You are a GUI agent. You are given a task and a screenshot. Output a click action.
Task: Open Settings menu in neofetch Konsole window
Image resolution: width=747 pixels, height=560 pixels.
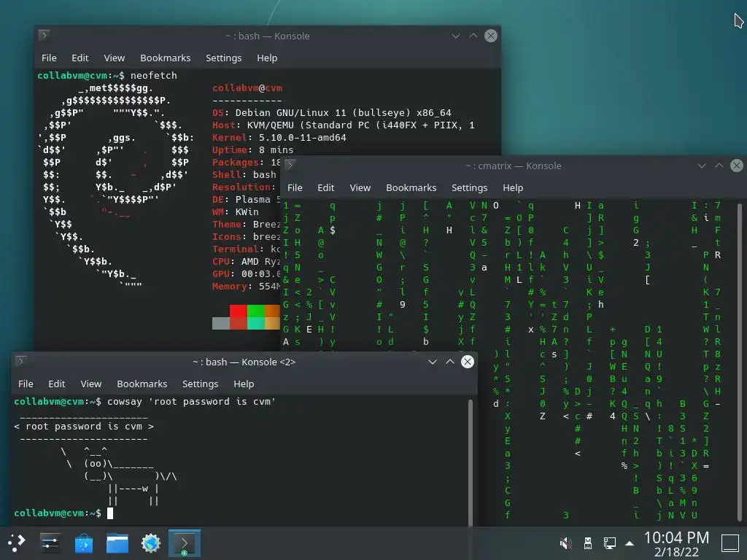[223, 58]
